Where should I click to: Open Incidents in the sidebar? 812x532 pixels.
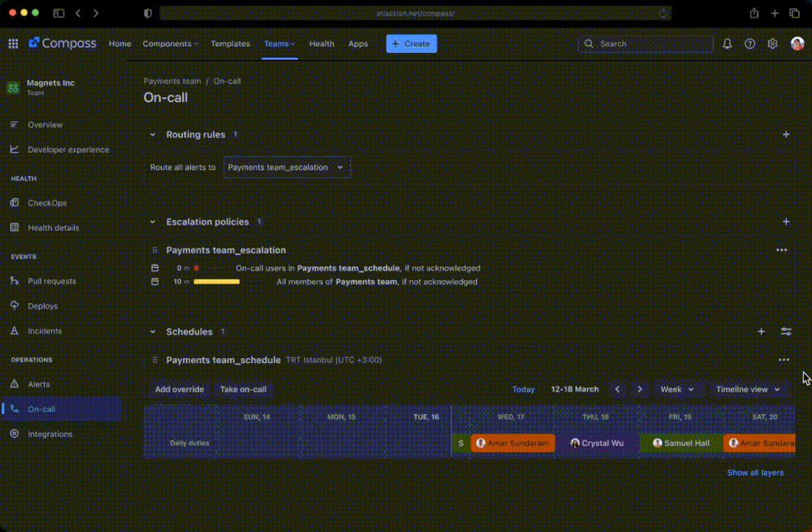(62, 331)
